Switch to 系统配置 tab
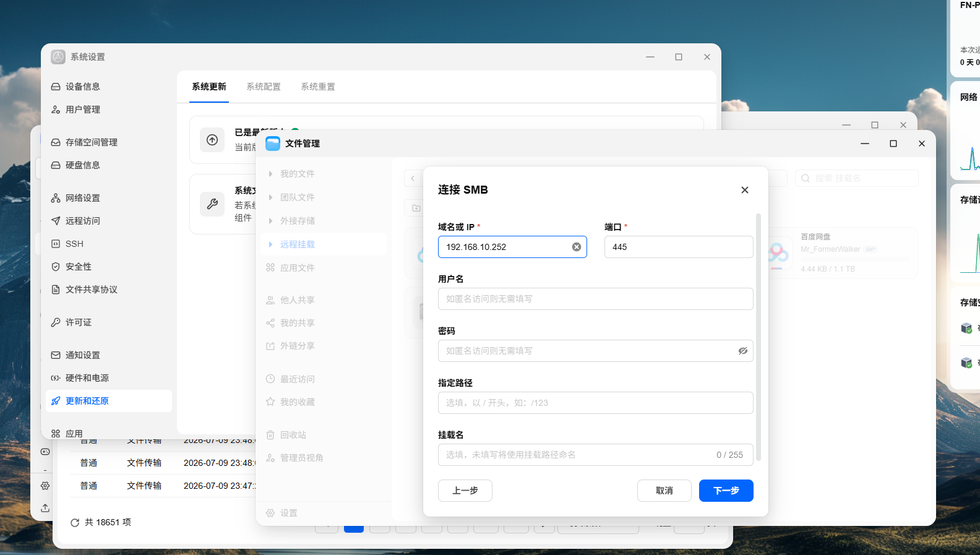Screen dimensions: 980x555 [x=264, y=87]
